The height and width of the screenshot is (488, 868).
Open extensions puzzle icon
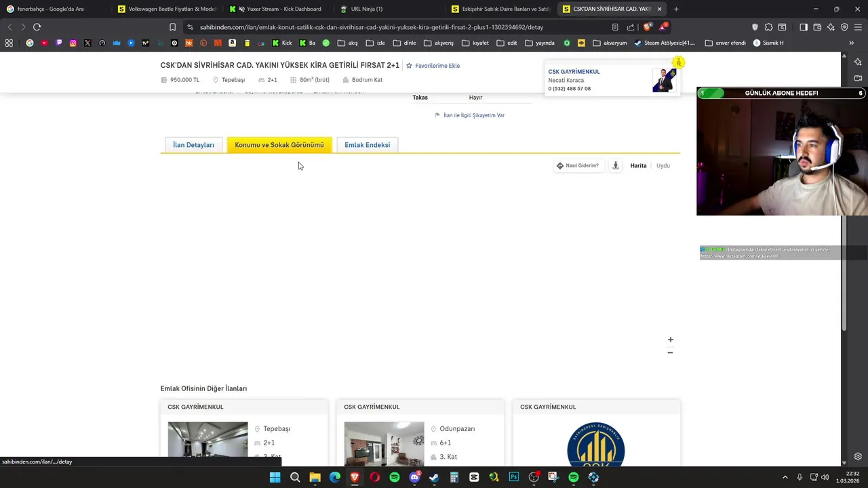(768, 27)
